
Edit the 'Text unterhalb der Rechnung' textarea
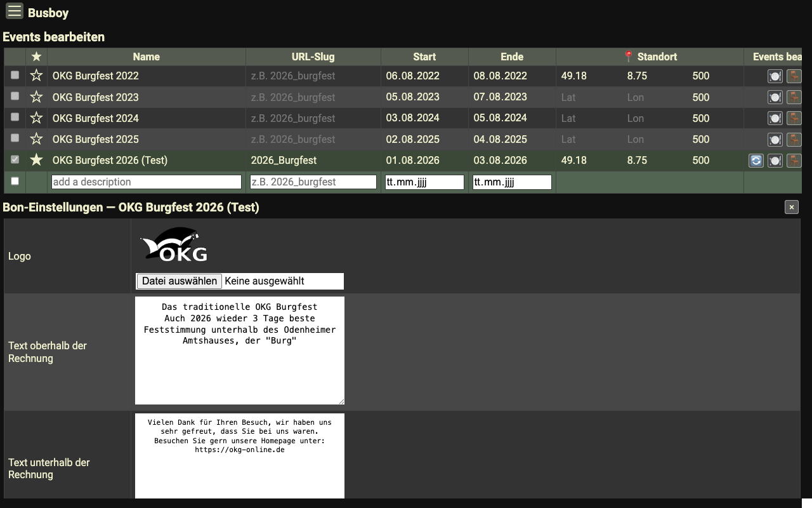[x=240, y=456]
